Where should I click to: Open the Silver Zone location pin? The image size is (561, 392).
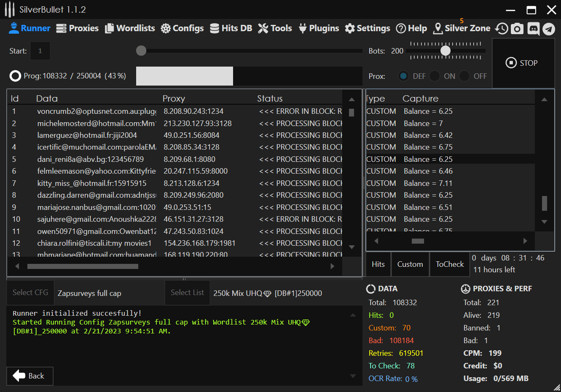tap(438, 28)
